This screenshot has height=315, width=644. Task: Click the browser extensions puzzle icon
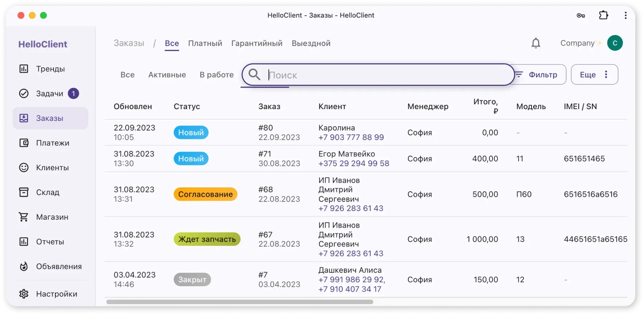[603, 15]
